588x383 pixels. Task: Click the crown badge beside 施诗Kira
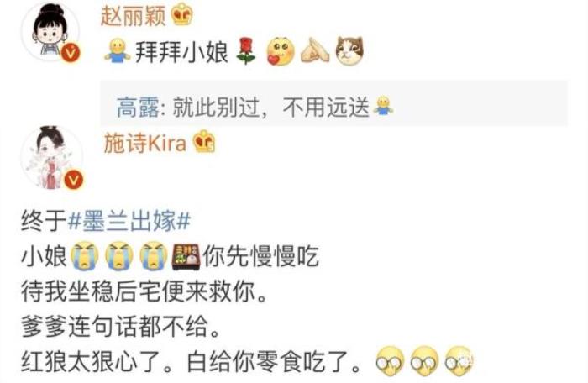(204, 141)
